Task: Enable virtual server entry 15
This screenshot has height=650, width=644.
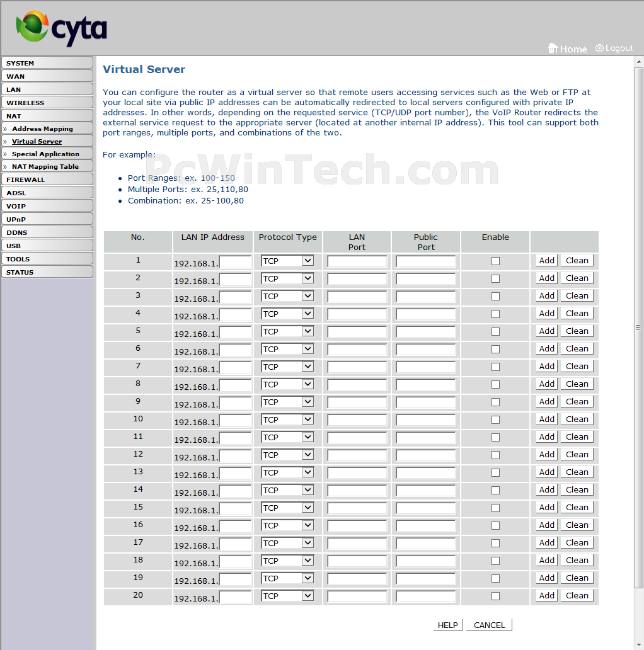Action: [495, 508]
